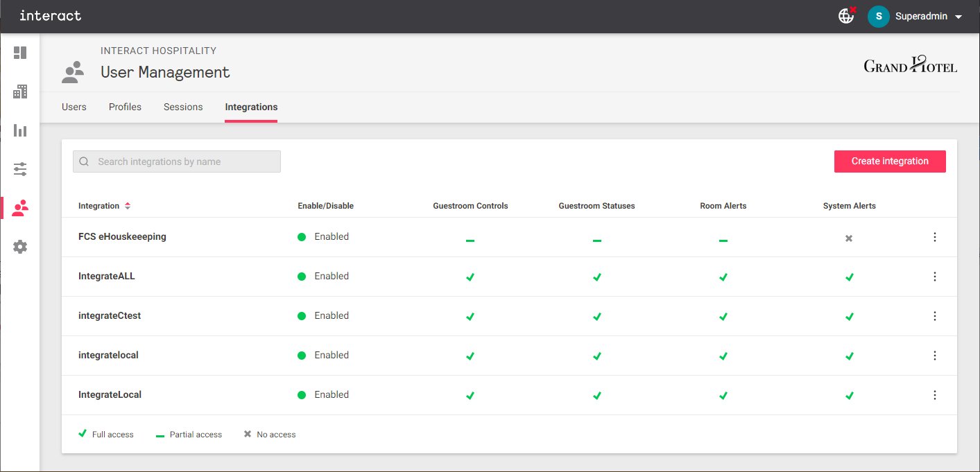Click Enabled status of IntegrateALL
Viewport: 980px width, 472px height.
point(323,276)
